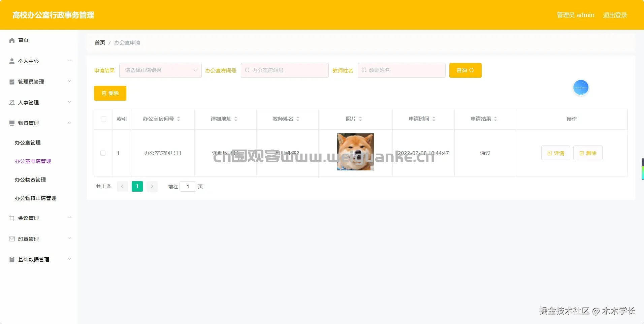Check the row 1 checkbox
The width and height of the screenshot is (644, 324).
click(x=103, y=153)
